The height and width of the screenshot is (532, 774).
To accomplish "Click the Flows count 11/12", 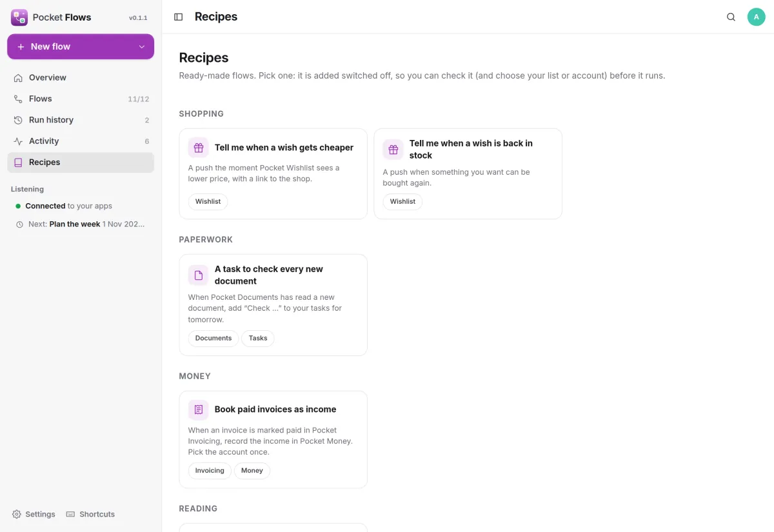I will (x=139, y=99).
